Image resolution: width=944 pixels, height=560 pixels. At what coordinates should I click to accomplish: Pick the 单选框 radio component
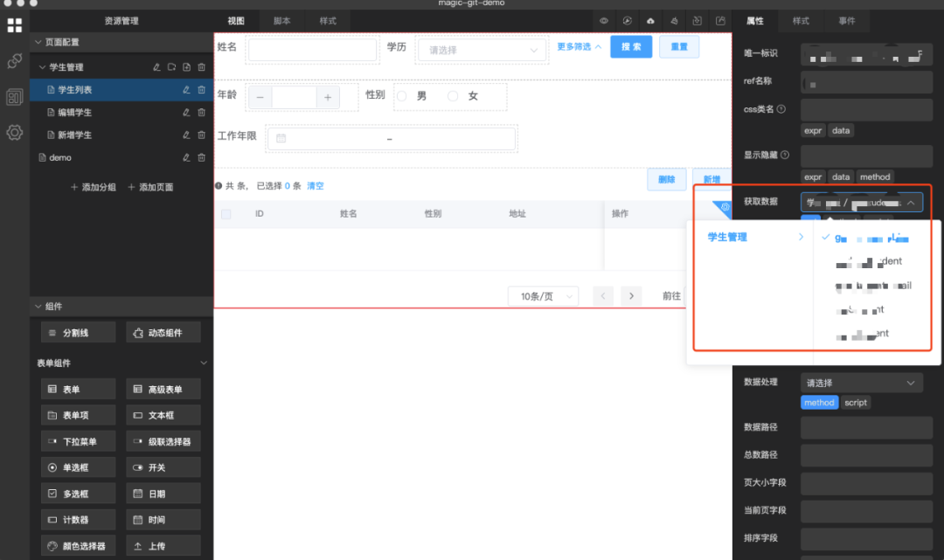(x=79, y=467)
